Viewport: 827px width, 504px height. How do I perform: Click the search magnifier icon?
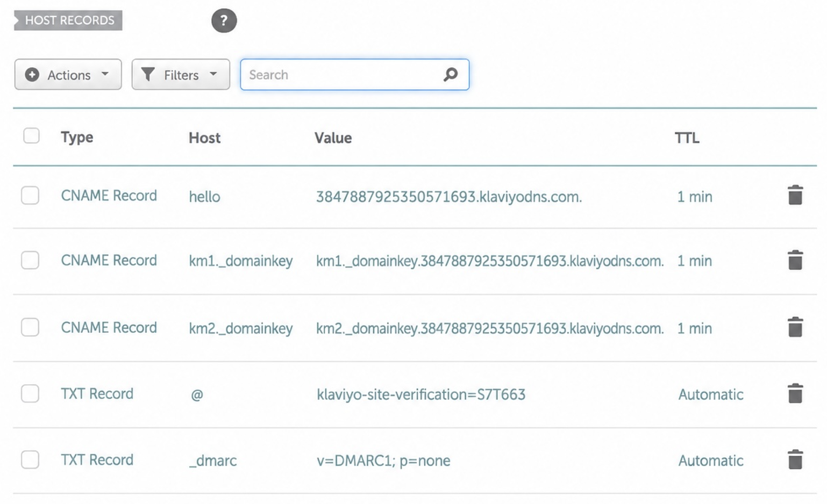[x=451, y=74]
